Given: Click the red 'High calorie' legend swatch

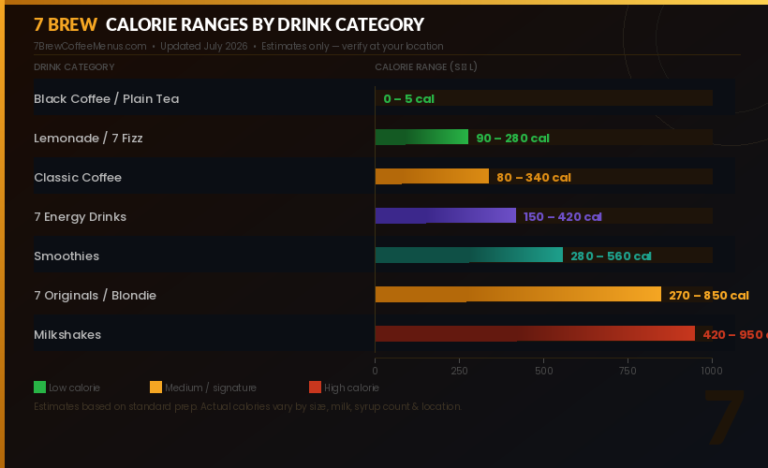Looking at the screenshot, I should pos(315,387).
